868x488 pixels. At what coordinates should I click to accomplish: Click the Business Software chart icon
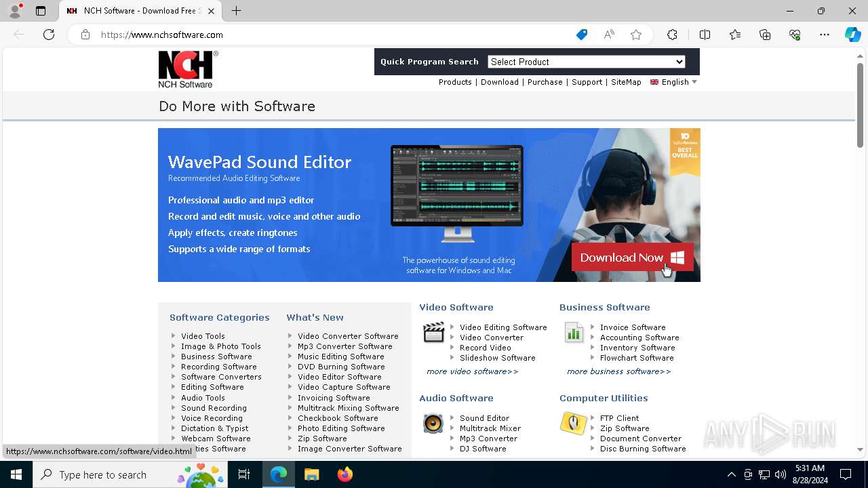click(x=574, y=332)
